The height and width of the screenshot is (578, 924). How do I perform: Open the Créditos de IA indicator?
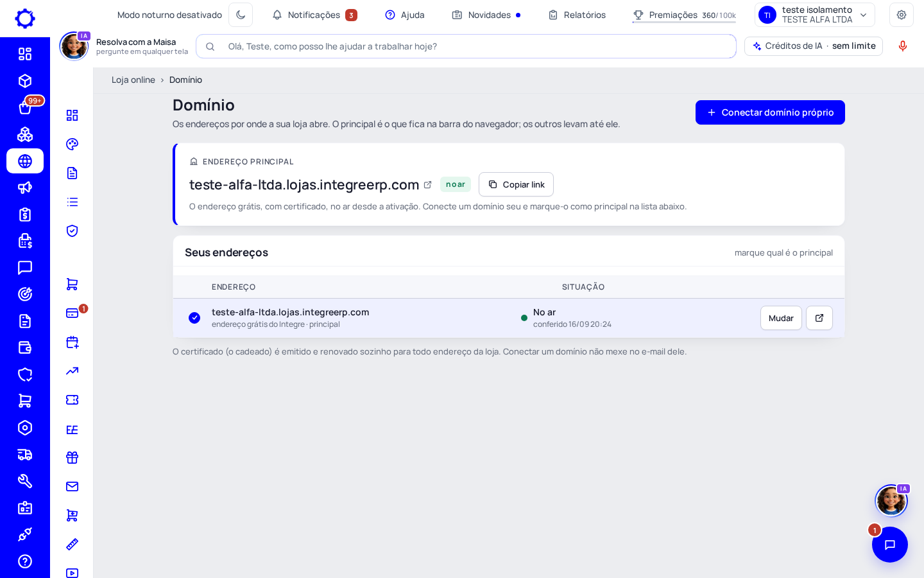click(x=814, y=46)
